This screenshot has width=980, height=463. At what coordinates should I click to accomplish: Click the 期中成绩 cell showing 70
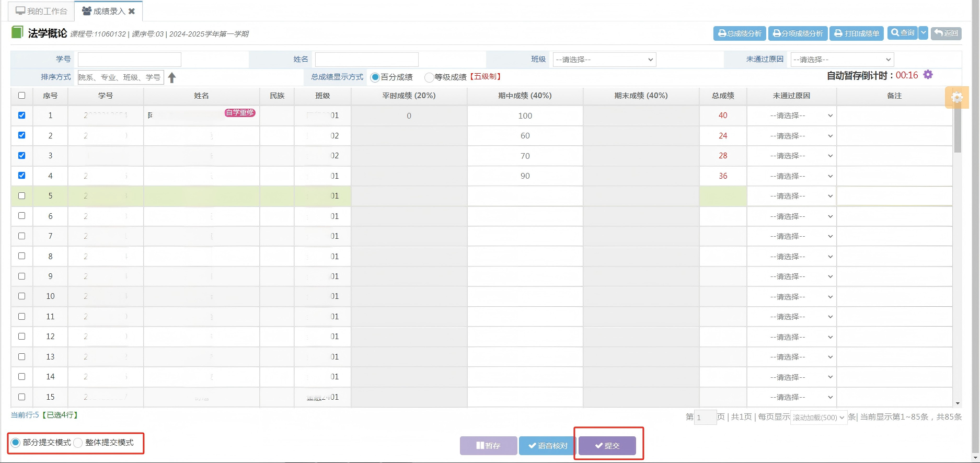point(525,156)
